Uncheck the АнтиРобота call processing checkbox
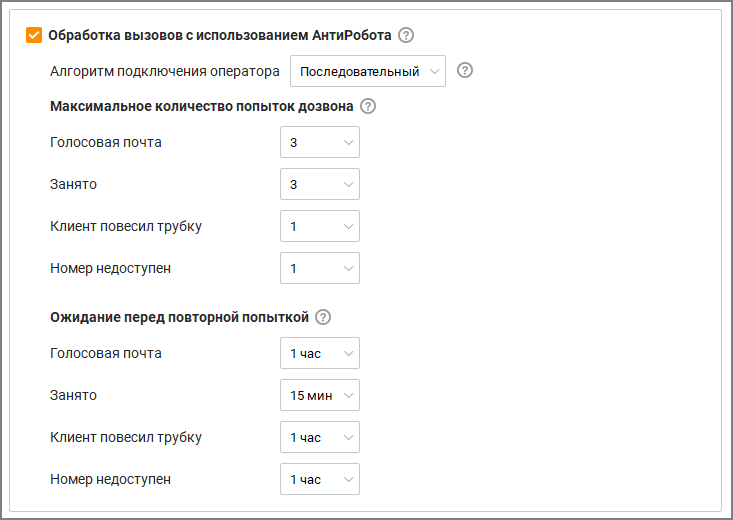Viewport: 733px width, 520px height. tap(34, 35)
